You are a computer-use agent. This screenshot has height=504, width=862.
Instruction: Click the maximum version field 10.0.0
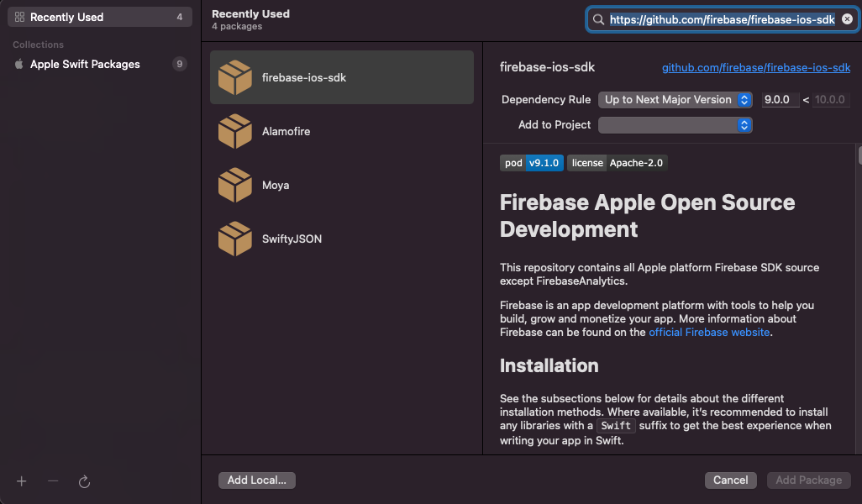coord(831,99)
